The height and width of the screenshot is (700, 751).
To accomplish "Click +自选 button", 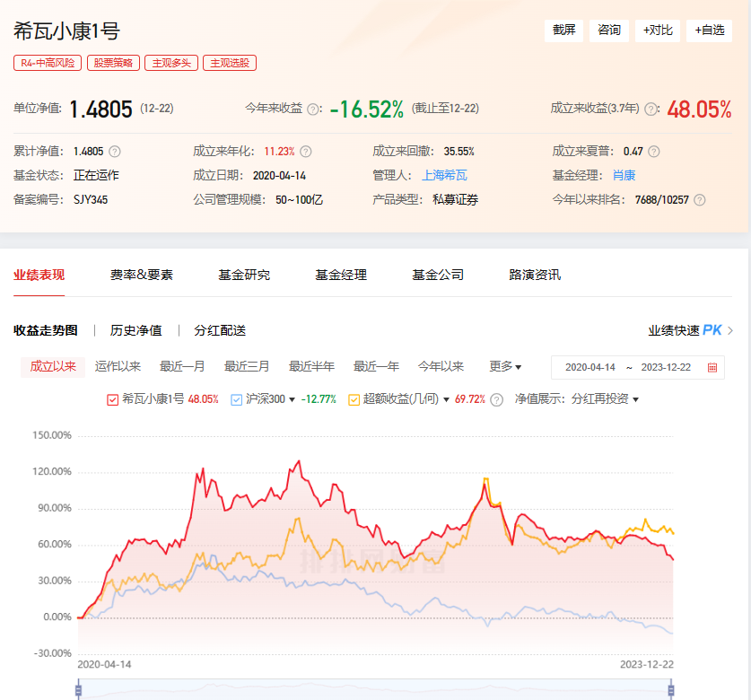I will 710,31.
